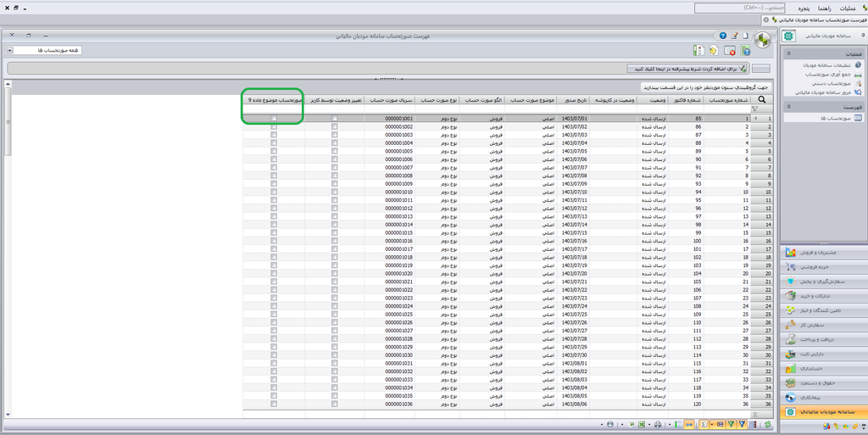
Task: Click the edit note icon in list header
Action: click(735, 36)
